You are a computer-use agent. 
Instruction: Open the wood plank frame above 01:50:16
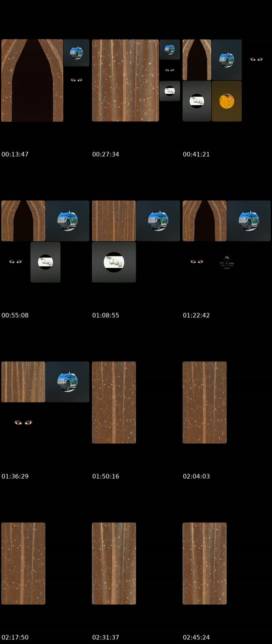pyautogui.click(x=114, y=403)
